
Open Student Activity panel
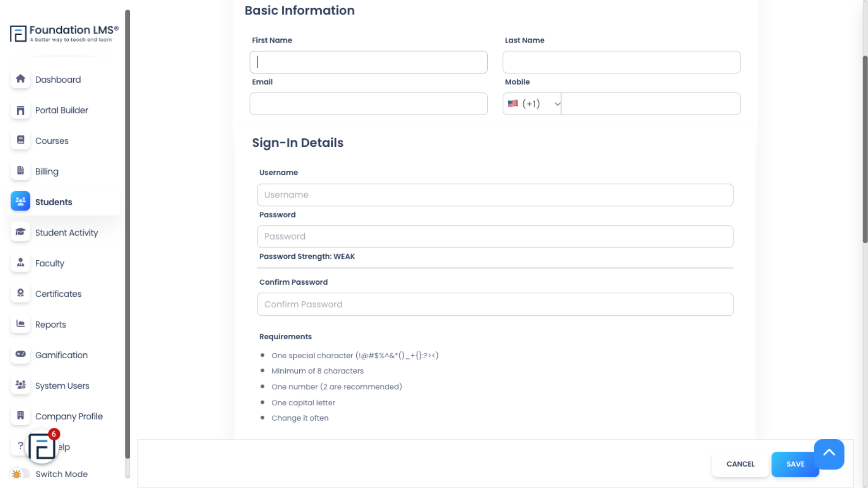click(67, 232)
